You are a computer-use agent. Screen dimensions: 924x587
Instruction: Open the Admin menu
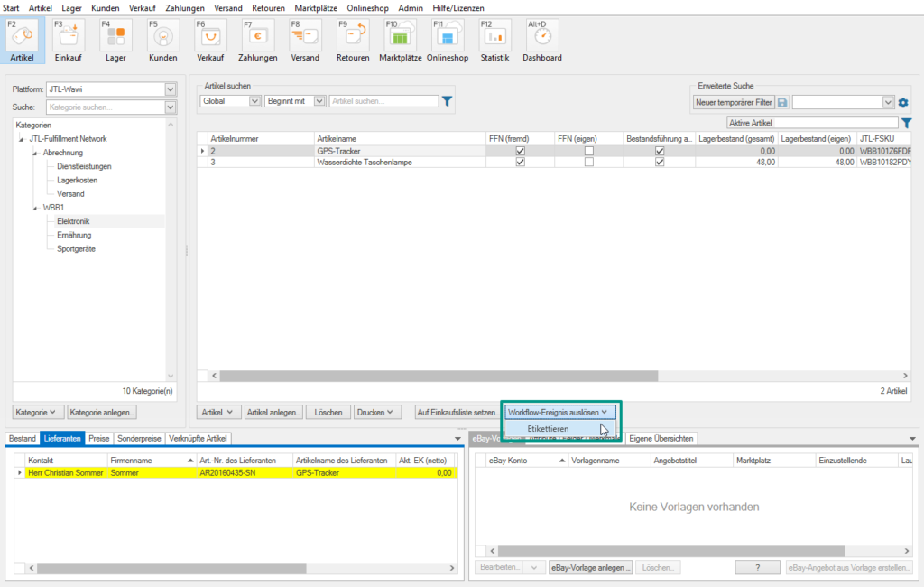click(411, 7)
